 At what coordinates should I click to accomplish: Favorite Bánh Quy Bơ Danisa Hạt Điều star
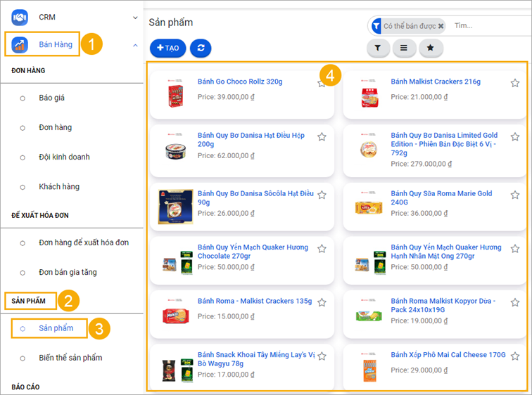[322, 137]
